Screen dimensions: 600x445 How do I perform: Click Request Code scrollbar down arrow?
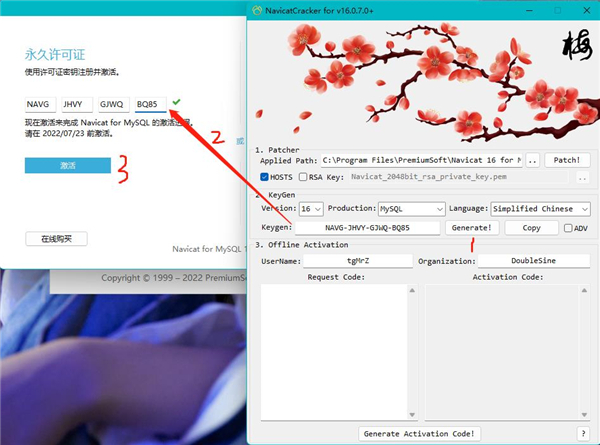[412, 415]
